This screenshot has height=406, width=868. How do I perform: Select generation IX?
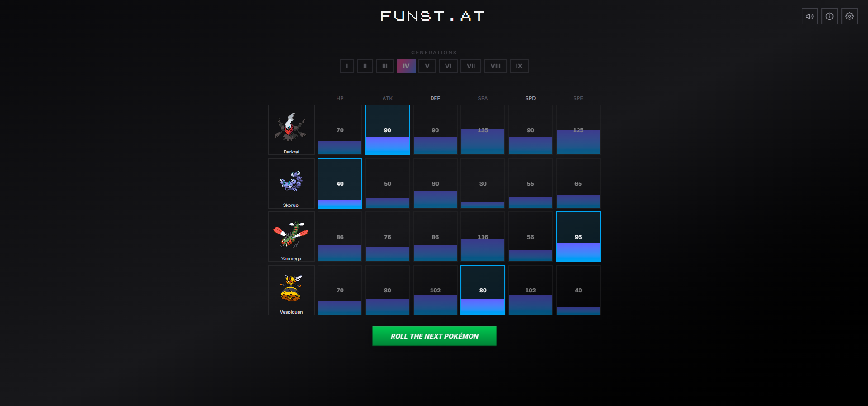[519, 66]
